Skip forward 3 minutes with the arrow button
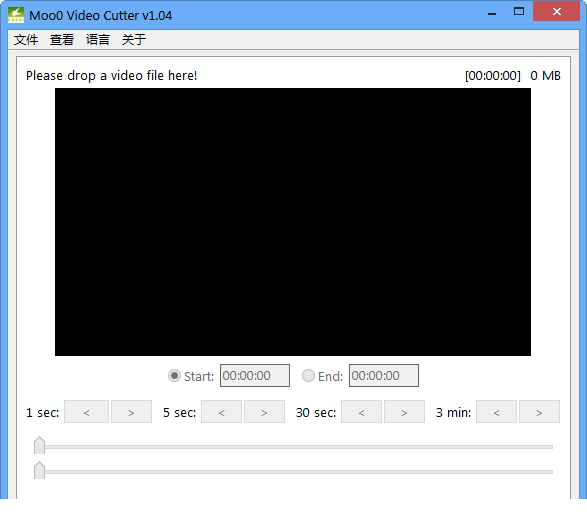Image resolution: width=587 pixels, height=518 pixels. 539,412
